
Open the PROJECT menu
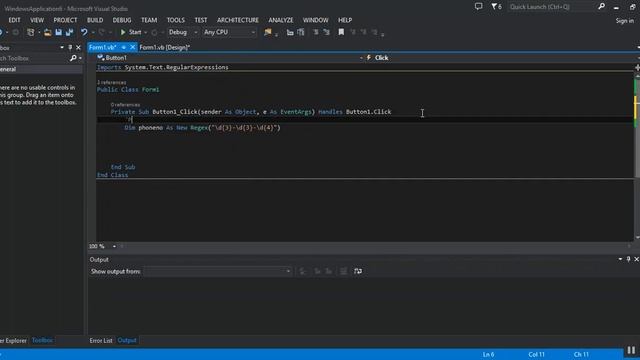(x=65, y=20)
